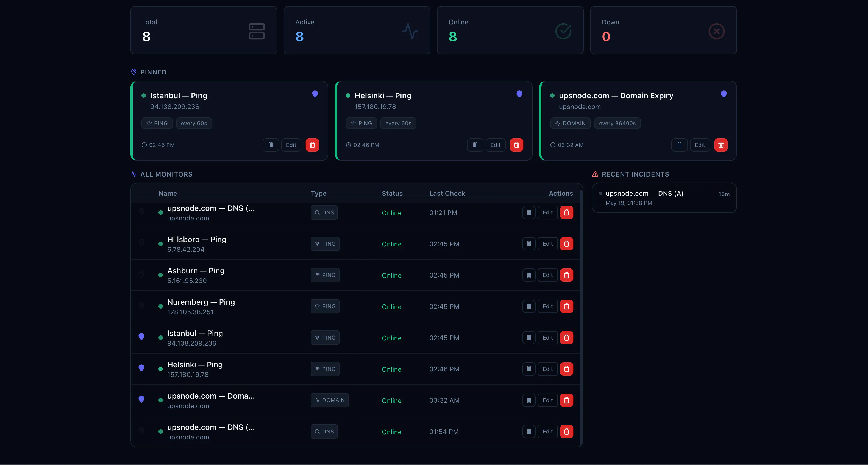Pause the Helsinki — Ping pinned card
868x465 pixels.
pos(475,145)
